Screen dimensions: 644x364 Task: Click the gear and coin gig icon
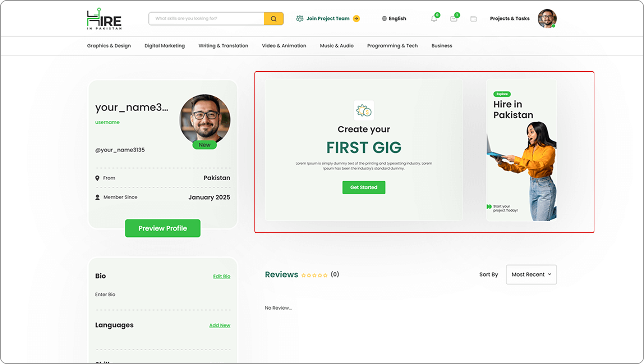[x=364, y=110]
